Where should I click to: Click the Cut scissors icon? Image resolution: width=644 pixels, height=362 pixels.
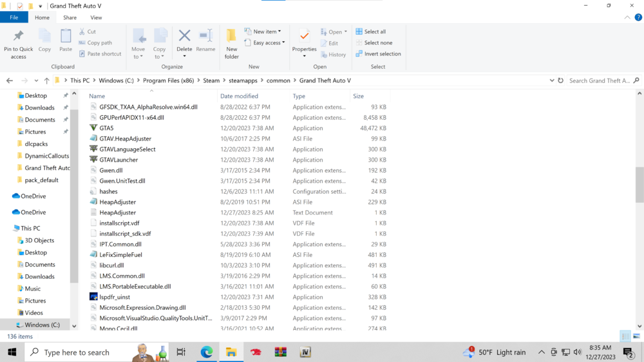tap(82, 32)
